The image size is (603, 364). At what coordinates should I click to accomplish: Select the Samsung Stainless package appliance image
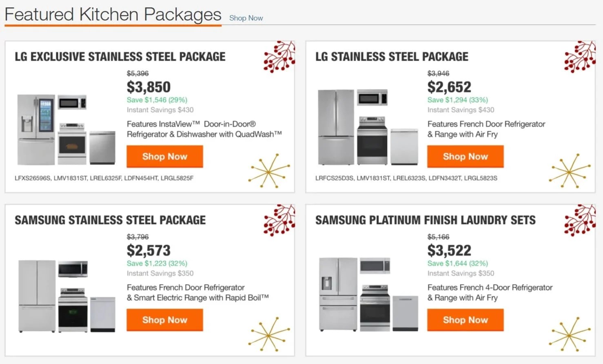click(x=65, y=293)
